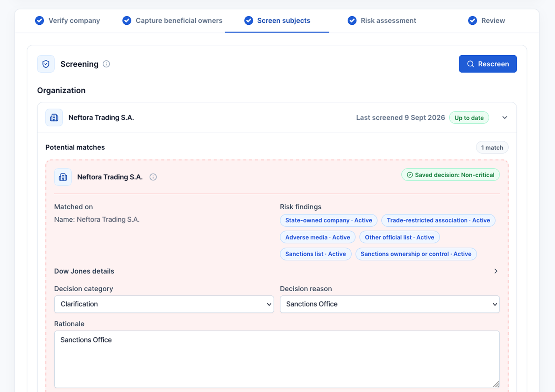
Task: Click the 1 match count badge
Action: pyautogui.click(x=492, y=147)
